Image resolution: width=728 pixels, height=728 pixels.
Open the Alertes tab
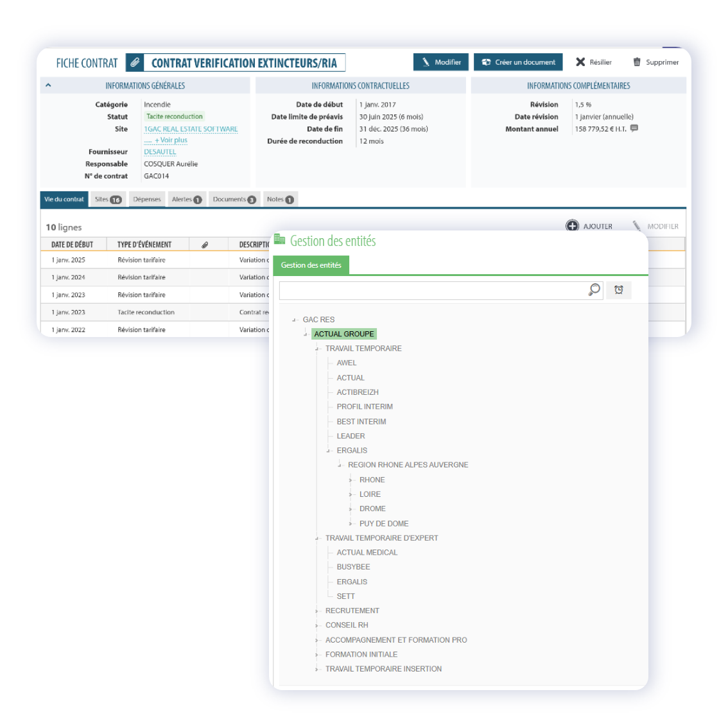186,200
